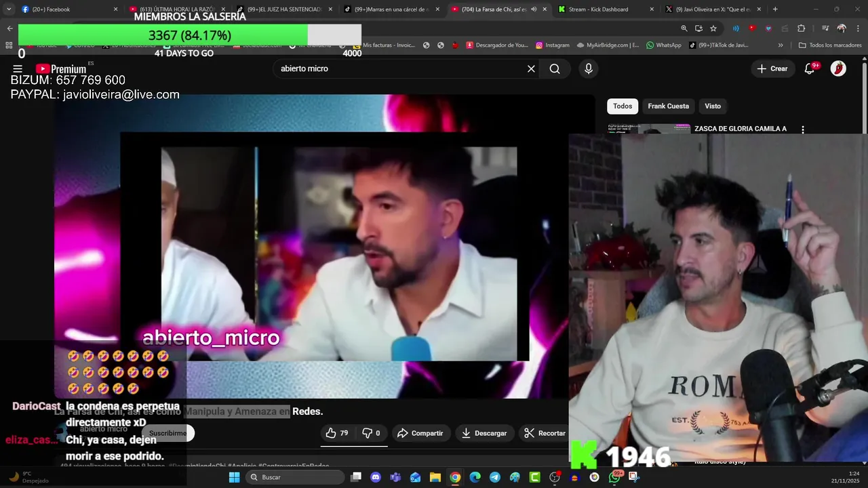The image size is (868, 488).
Task: Install app via address bar screen icon
Action: (698, 28)
